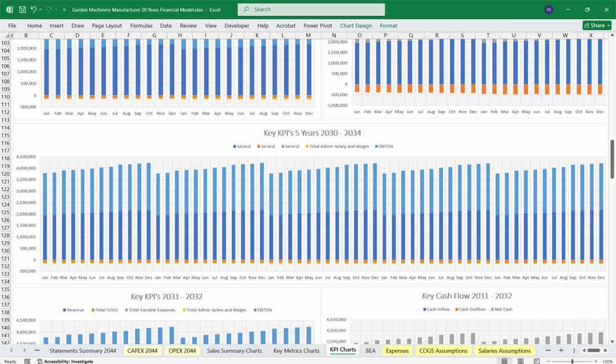
Task: Click the Redo icon in Quick Access Toolbar
Action: [x=49, y=9]
